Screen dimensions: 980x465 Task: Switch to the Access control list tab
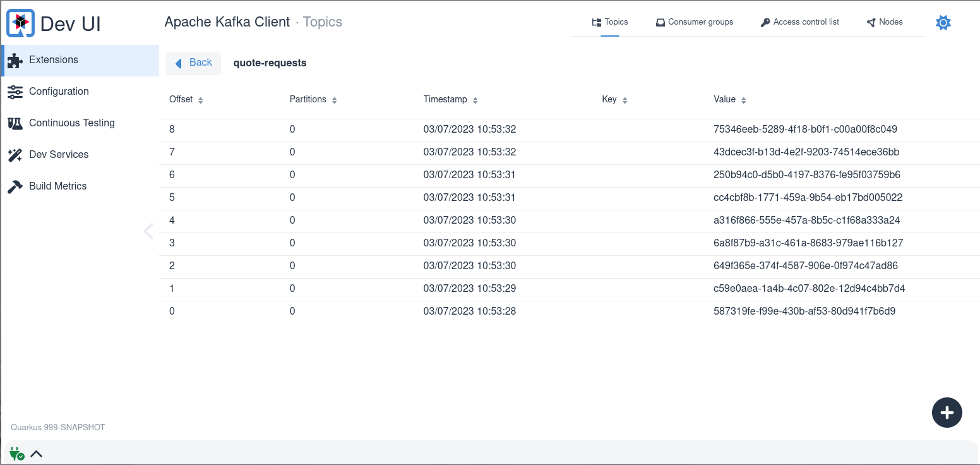(800, 22)
